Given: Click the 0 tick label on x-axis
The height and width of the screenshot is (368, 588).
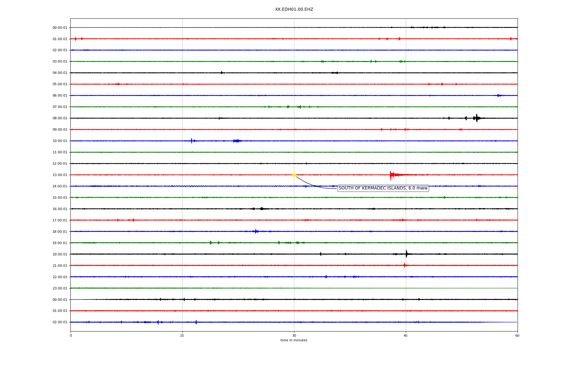Looking at the screenshot, I should (71, 335).
